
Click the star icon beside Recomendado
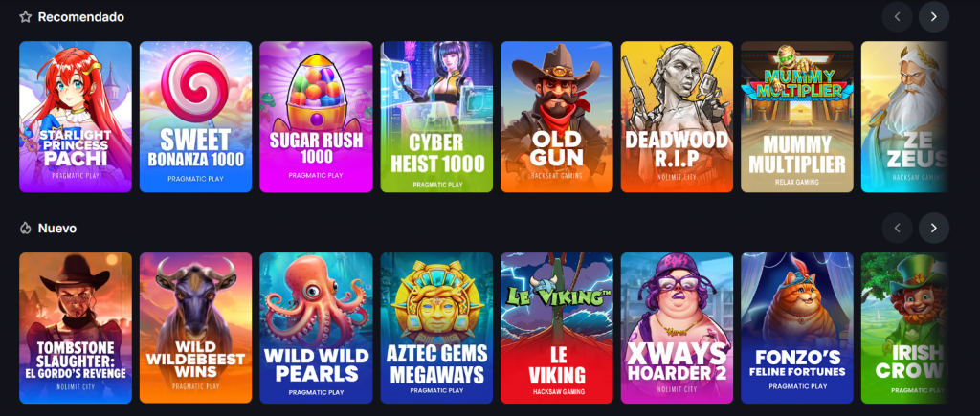coord(25,17)
